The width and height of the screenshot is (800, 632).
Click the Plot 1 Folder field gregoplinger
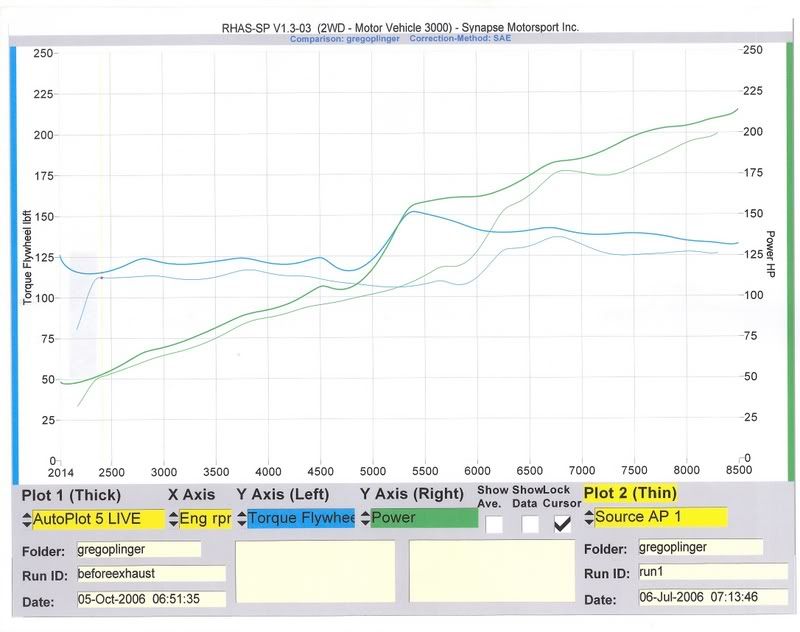(x=138, y=549)
